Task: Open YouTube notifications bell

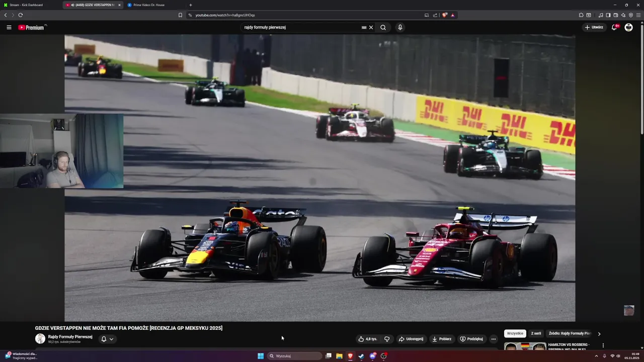Action: [614, 28]
